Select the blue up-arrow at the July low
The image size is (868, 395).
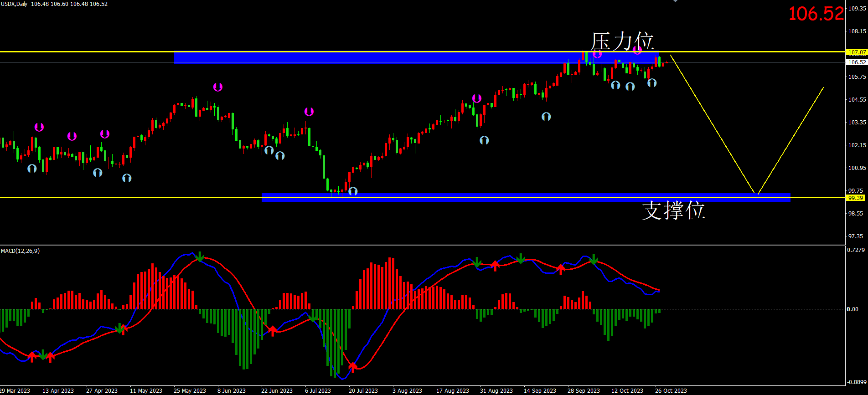[353, 191]
